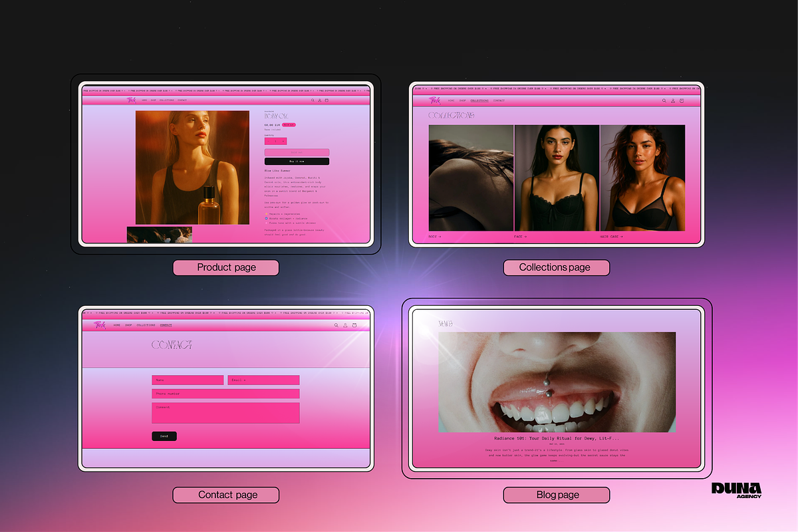Click the COLLECTIONS page heading

tap(452, 116)
